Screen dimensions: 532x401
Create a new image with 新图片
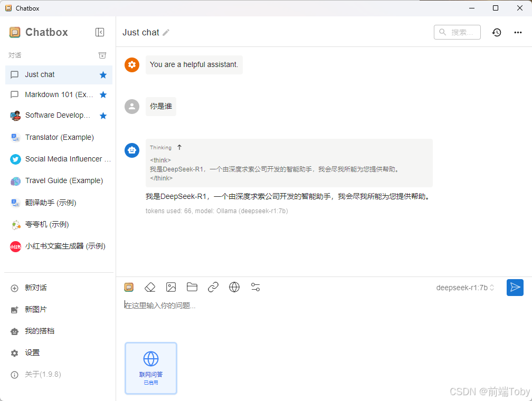click(59, 310)
